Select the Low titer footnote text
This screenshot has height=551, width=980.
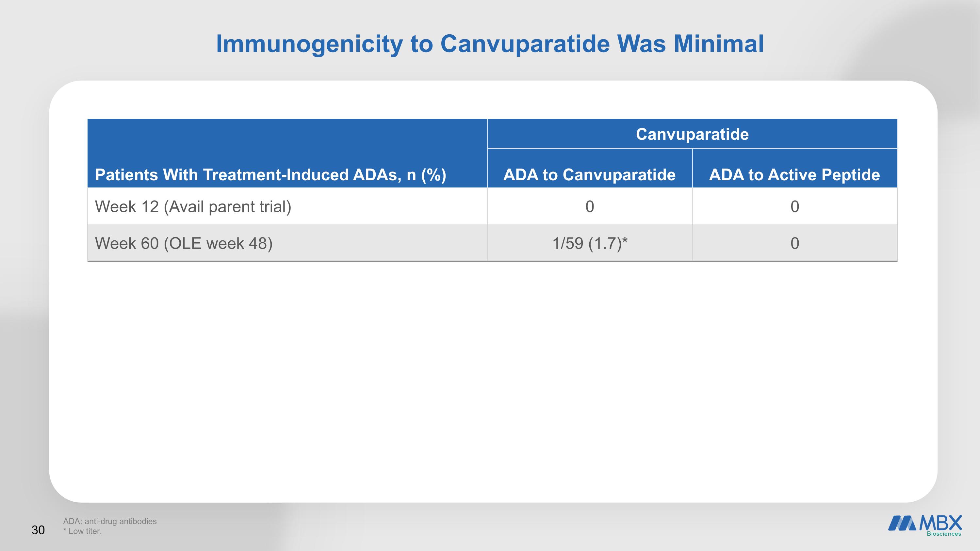(83, 531)
